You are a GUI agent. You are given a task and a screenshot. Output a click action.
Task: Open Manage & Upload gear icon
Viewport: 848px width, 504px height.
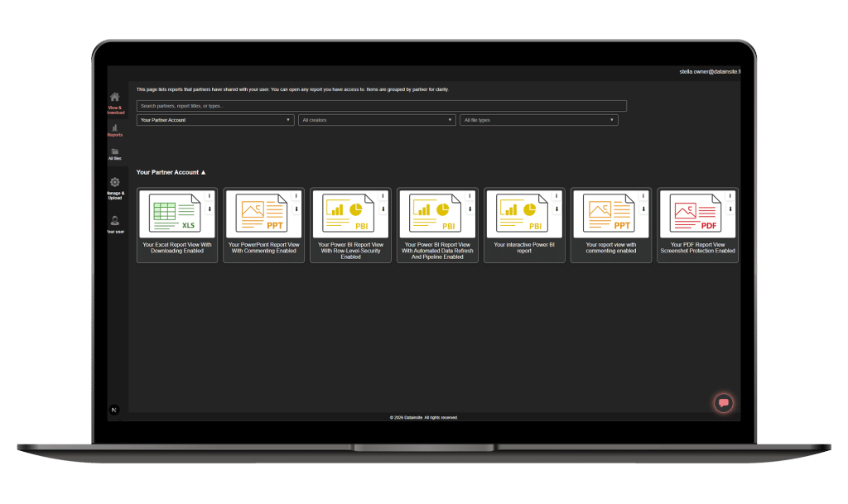(114, 183)
